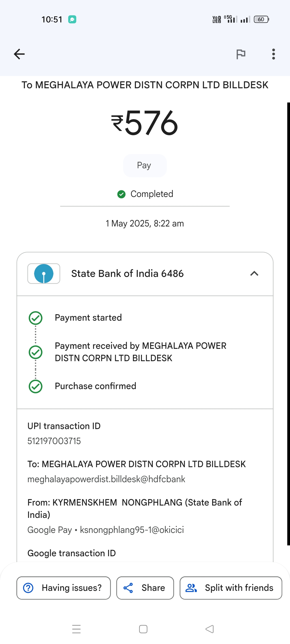Tap the meghalayapowerdist.billdesk@hdfcbank UPI address

point(106,479)
